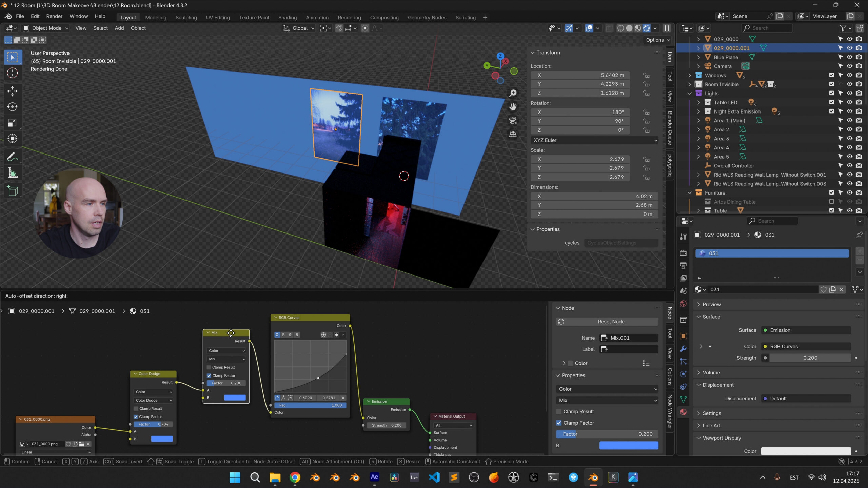
Task: Click the viewport zoom magnifier icon
Action: [513, 93]
